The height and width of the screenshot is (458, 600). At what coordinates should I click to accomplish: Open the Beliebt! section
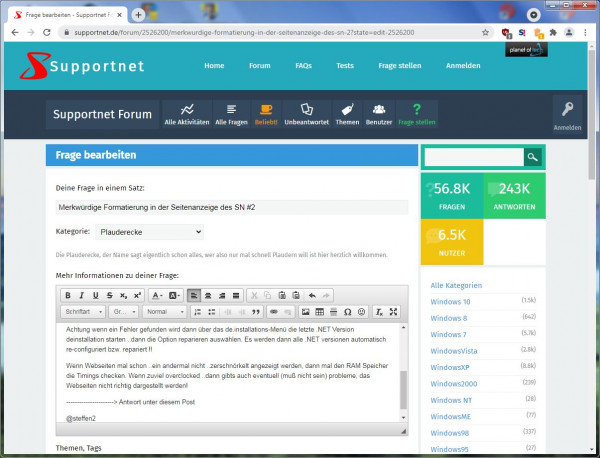pyautogui.click(x=266, y=114)
